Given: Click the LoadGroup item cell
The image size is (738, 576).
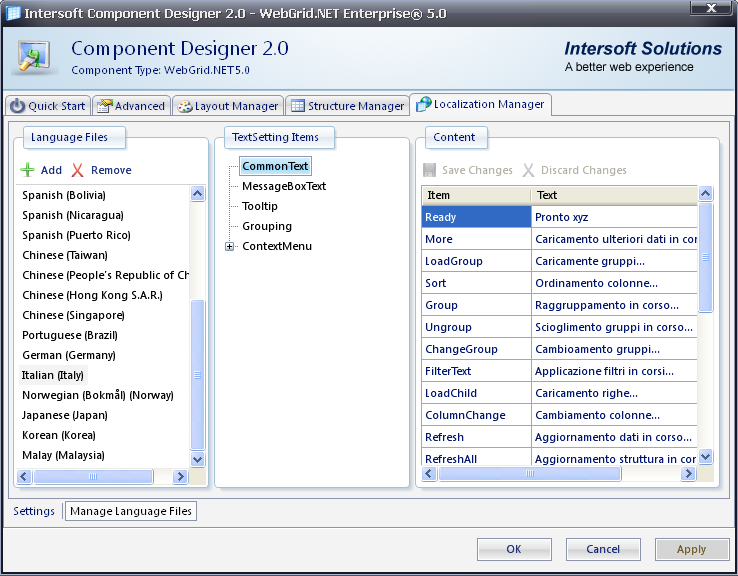Looking at the screenshot, I should (476, 261).
